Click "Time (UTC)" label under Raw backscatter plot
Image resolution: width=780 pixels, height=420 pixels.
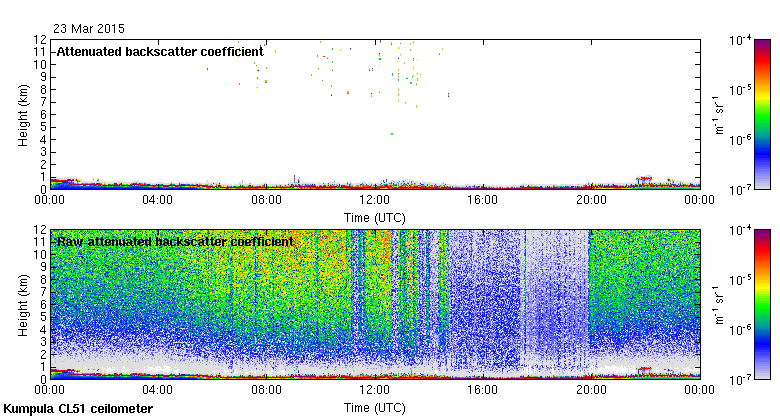pyautogui.click(x=375, y=408)
